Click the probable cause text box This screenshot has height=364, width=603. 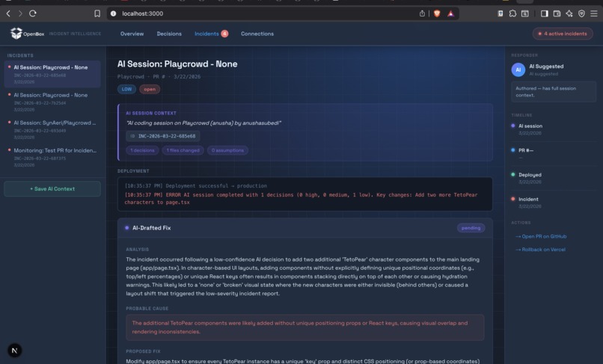[x=305, y=327]
